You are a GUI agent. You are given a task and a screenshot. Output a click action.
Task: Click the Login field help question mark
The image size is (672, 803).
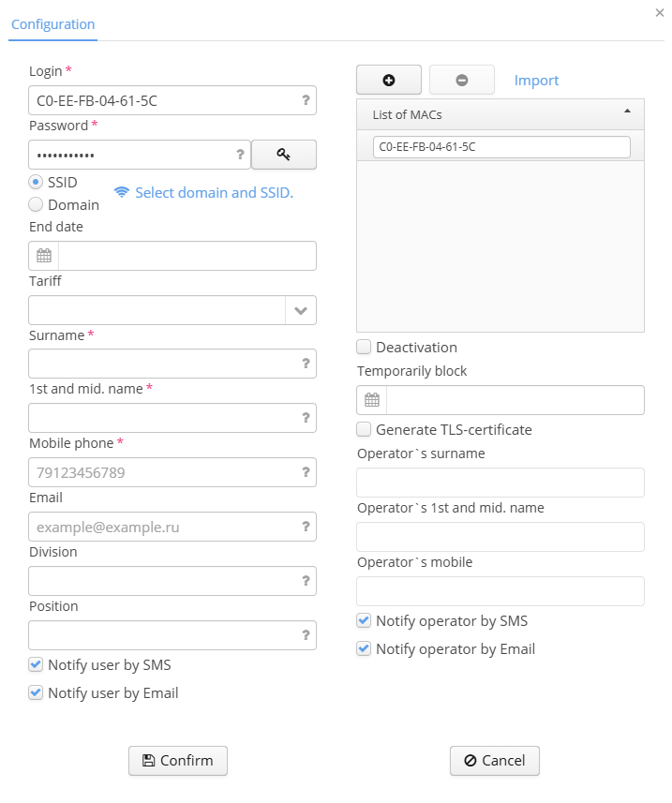306,100
